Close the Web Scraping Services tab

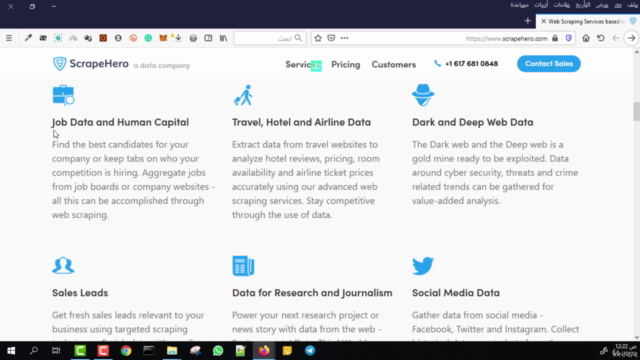tap(543, 21)
